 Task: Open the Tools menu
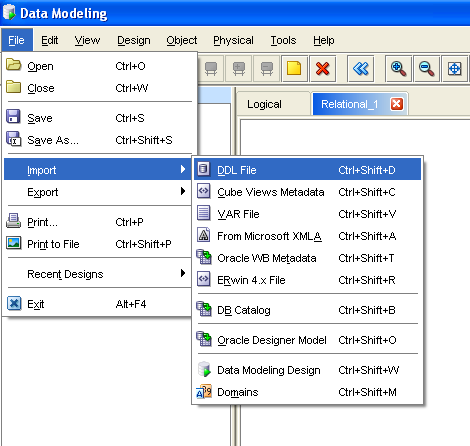(x=283, y=40)
